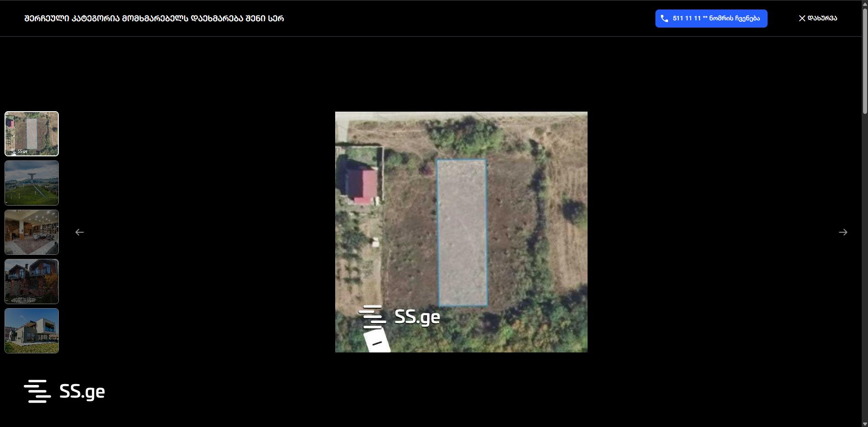
Task: Click the დახურვა close label
Action: pyautogui.click(x=822, y=19)
